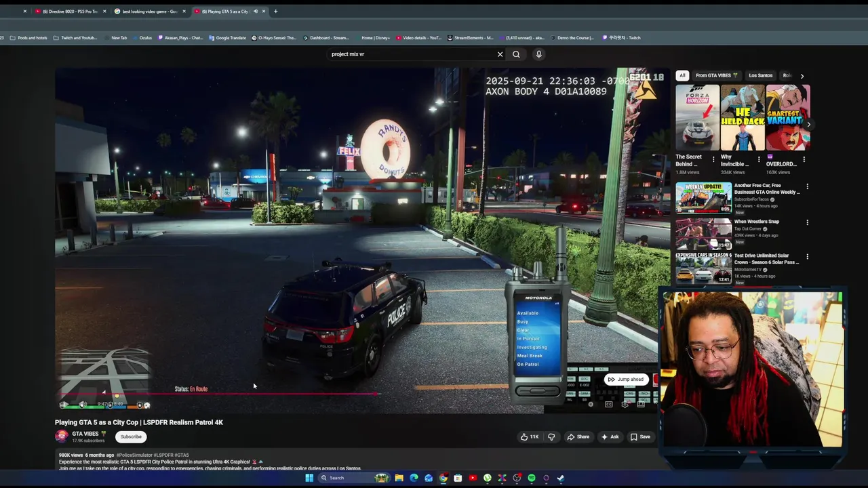Select the 'All' filter chip
The height and width of the screenshot is (488, 868).
pos(682,75)
